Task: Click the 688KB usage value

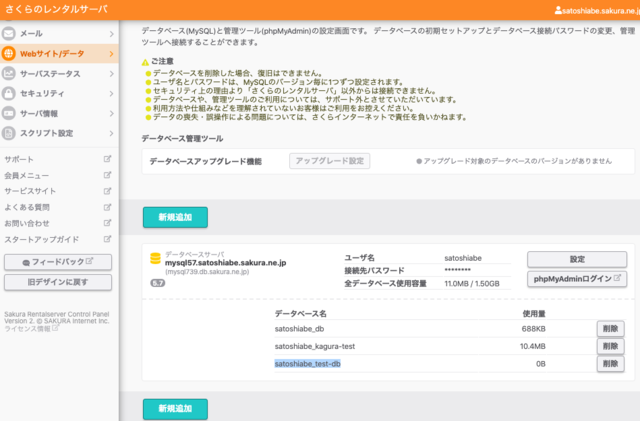Action: [533, 329]
